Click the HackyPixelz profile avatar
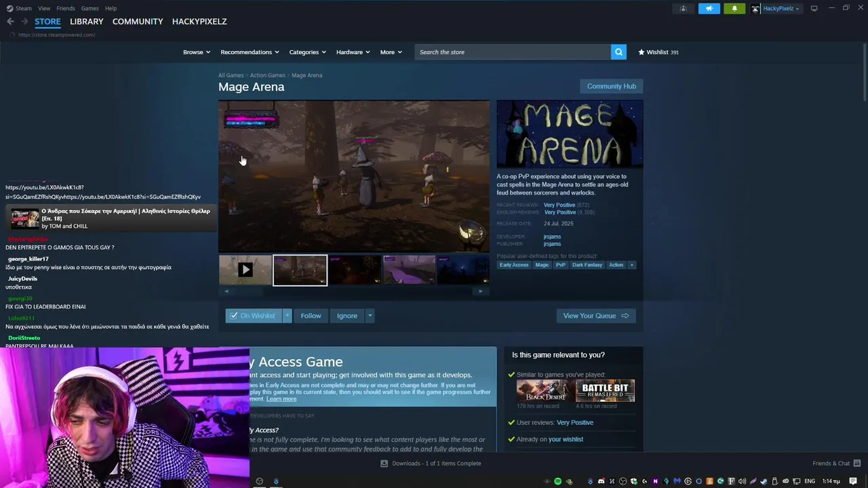Screen dimensions: 868x488 coord(755,9)
